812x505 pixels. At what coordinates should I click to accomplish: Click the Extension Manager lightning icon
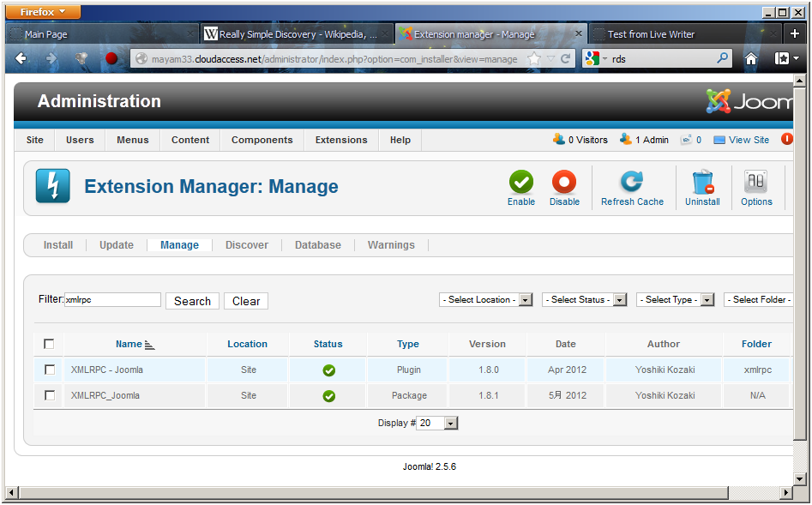coord(53,186)
